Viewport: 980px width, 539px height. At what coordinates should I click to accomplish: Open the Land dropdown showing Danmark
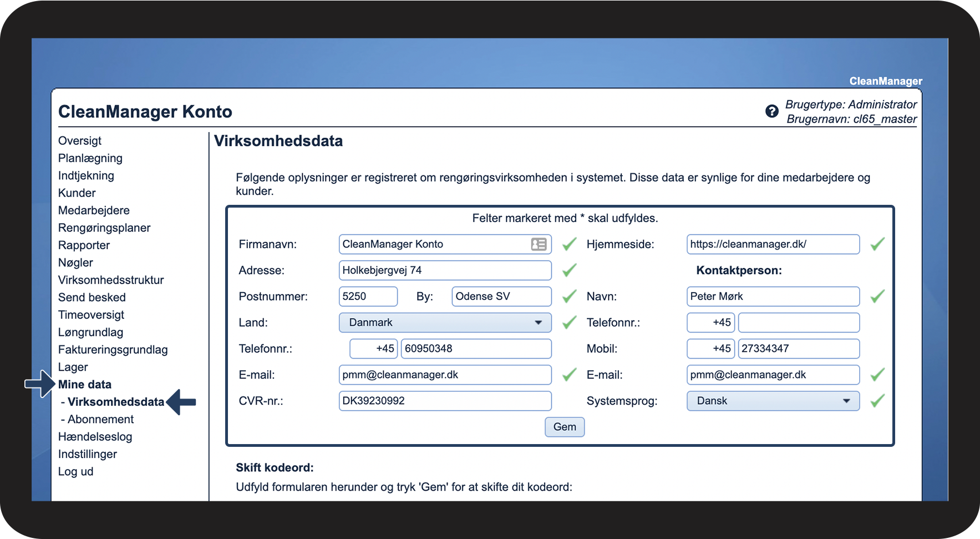click(x=445, y=323)
